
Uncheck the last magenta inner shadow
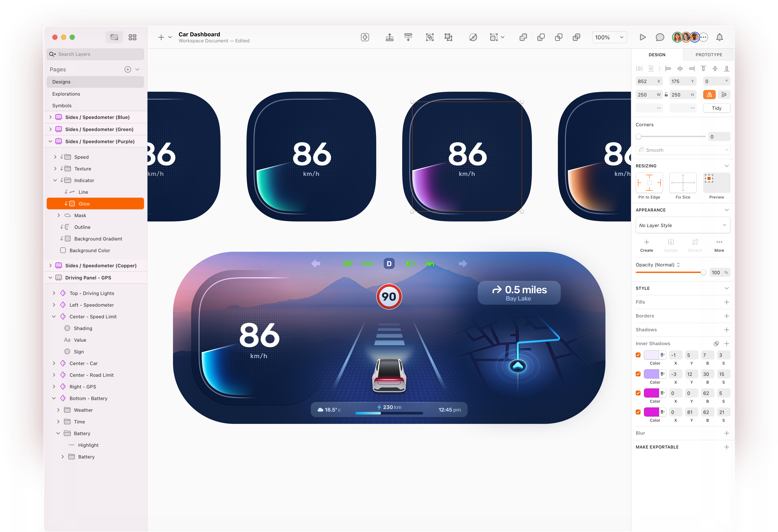tap(638, 412)
